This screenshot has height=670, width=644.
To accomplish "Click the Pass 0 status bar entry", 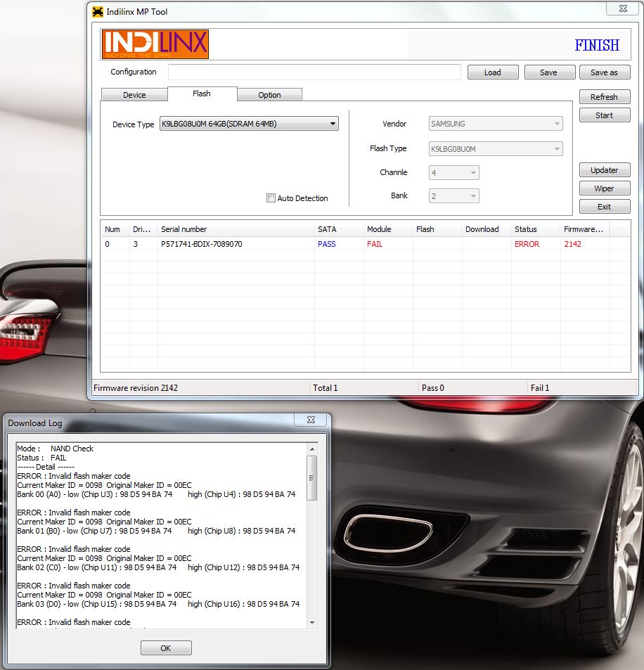I will click(433, 388).
